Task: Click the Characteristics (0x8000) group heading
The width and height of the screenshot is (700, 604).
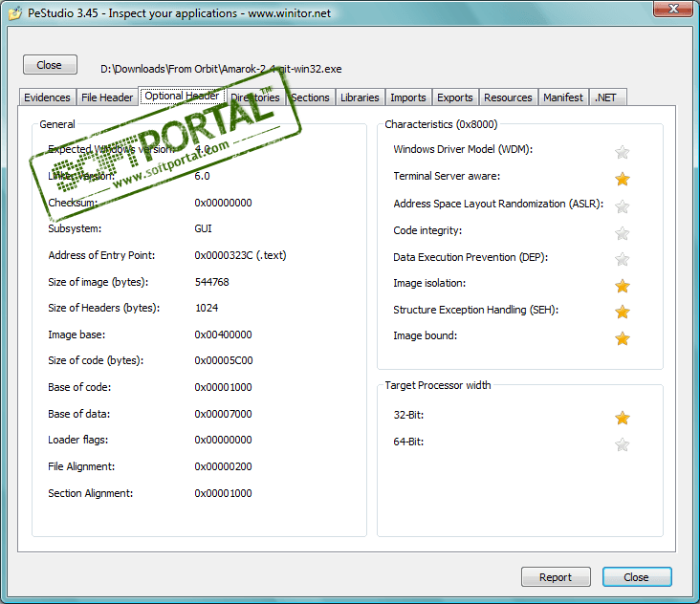Action: tap(441, 124)
